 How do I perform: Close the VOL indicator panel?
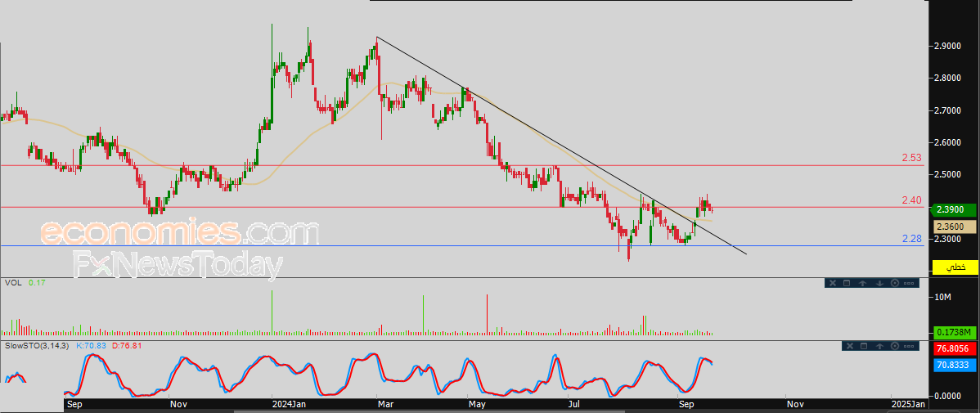(x=831, y=283)
